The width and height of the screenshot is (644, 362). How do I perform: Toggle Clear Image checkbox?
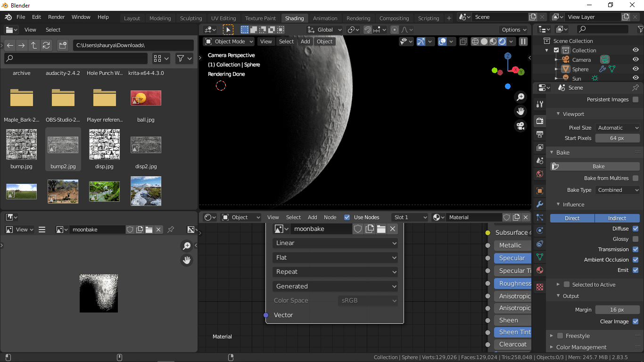pos(636,321)
